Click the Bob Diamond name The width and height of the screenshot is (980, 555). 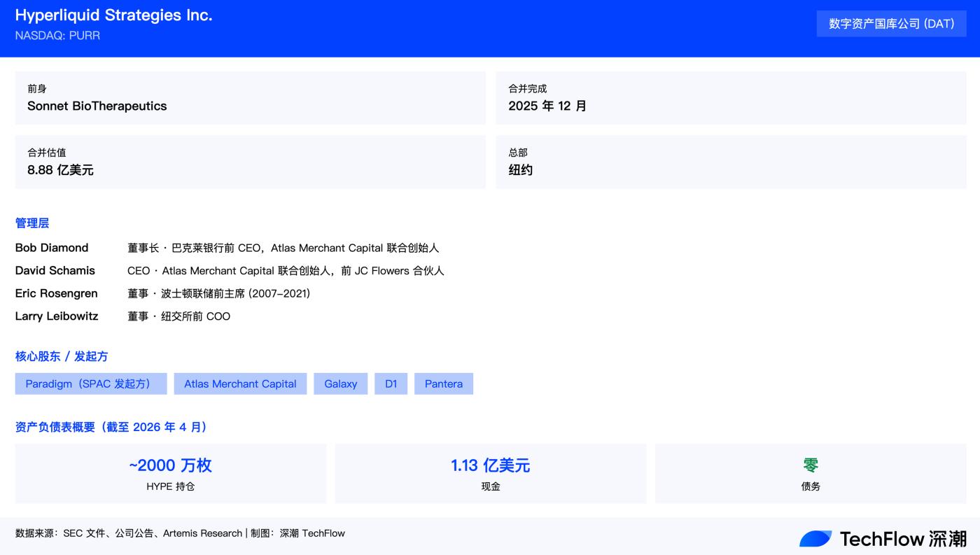point(52,248)
